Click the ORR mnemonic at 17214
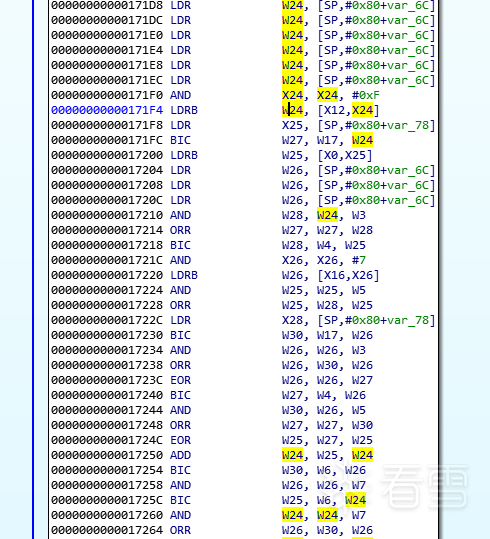 181,230
